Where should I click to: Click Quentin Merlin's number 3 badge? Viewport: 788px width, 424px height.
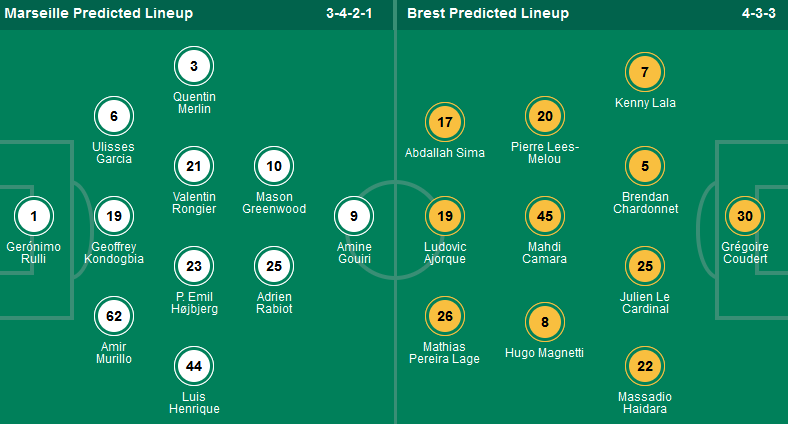click(x=194, y=67)
